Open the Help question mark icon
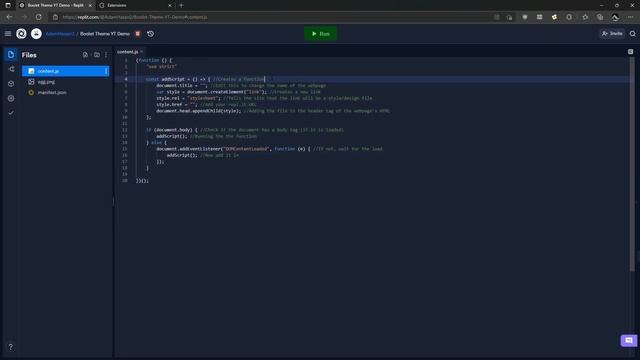Screen dimensions: 640x360 [x=11, y=347]
